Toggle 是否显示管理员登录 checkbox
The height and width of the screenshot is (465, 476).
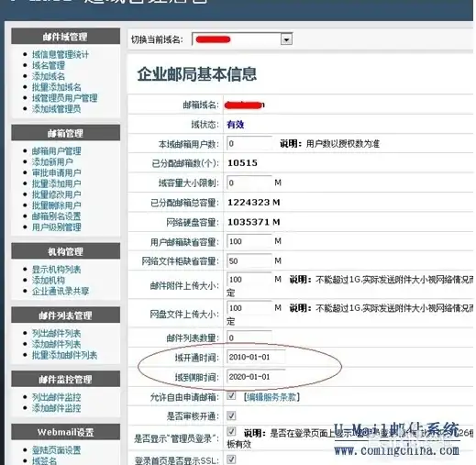click(231, 431)
